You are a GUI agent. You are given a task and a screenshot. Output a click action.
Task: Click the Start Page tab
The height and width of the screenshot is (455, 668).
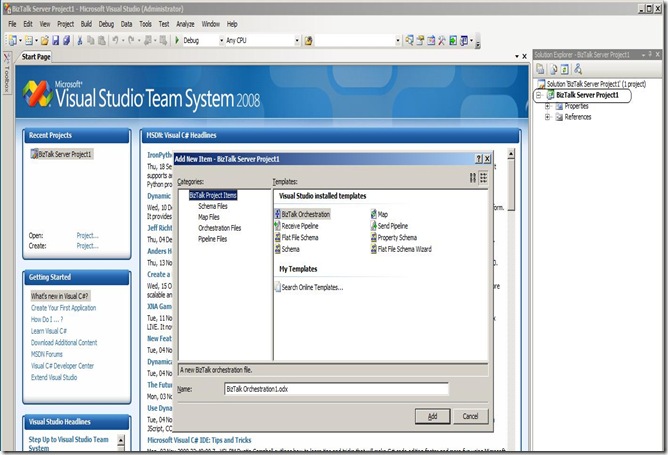pos(36,57)
